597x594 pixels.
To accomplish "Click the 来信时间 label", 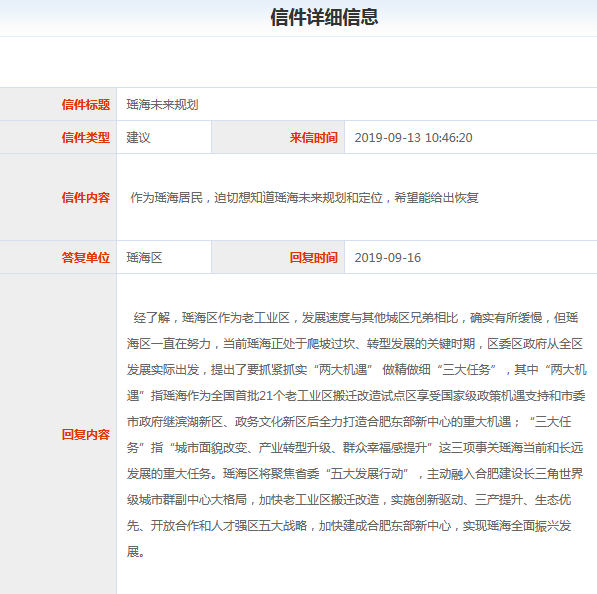I will tap(313, 137).
